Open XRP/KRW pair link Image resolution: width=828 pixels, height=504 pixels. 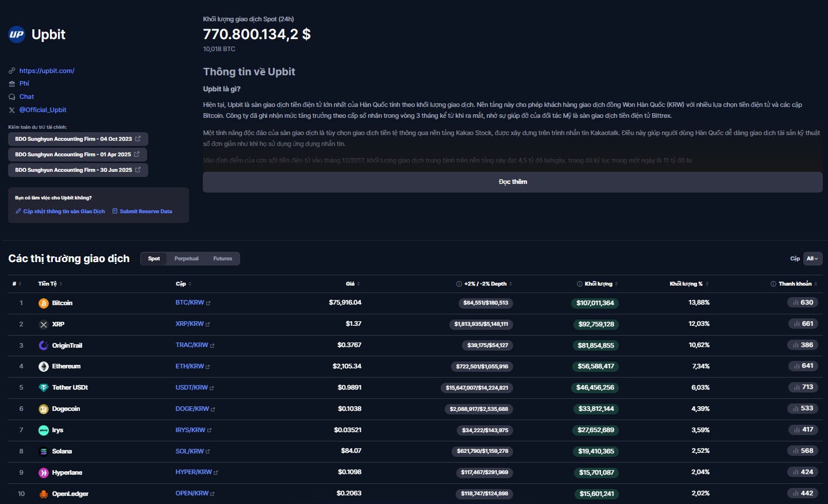tap(190, 324)
